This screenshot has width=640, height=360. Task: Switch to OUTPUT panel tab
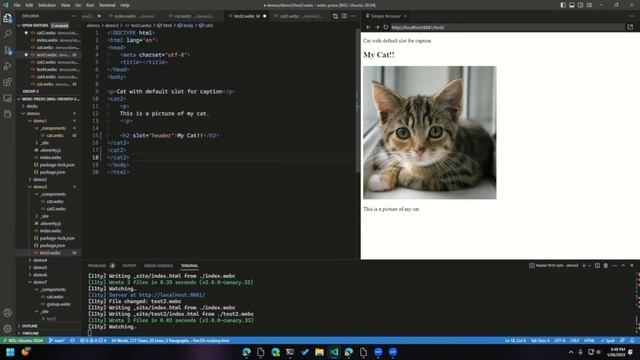click(129, 266)
